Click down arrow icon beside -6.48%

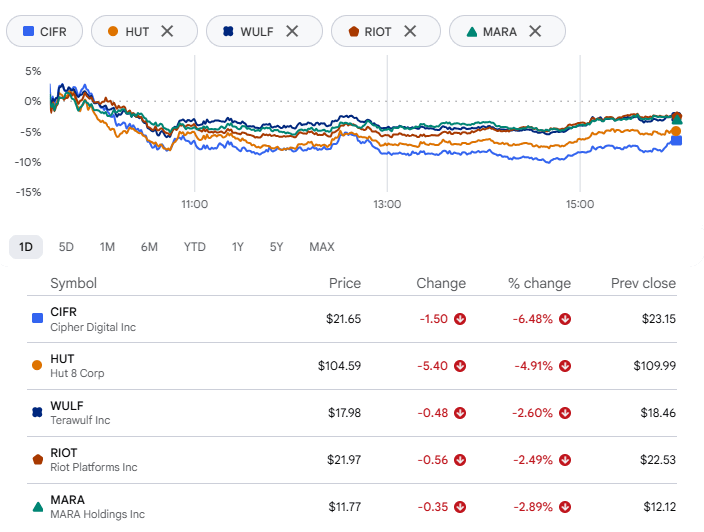[565, 319]
